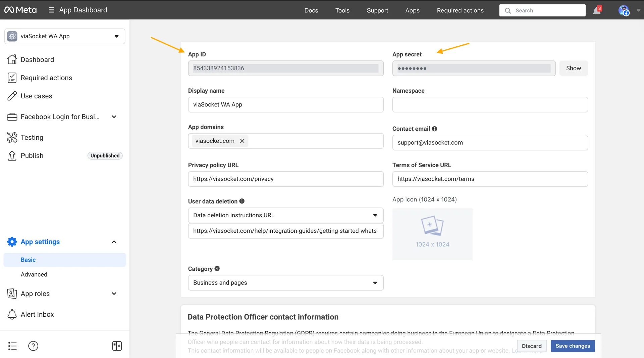The image size is (644, 358).
Task: Open the Dashboard section in the sidebar
Action: [x=12, y=59]
